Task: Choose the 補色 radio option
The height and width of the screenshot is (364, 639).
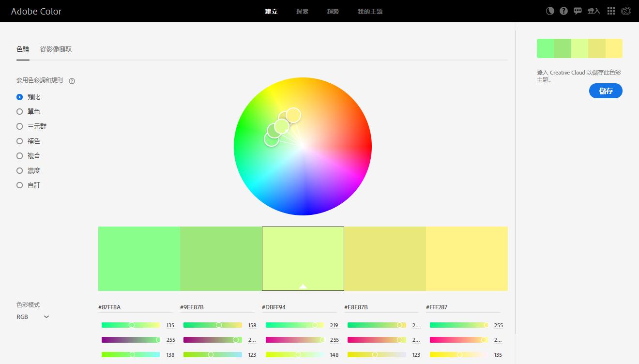Action: coord(20,141)
